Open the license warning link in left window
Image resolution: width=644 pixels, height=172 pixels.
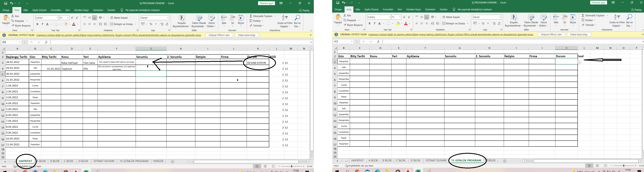tap(119, 35)
